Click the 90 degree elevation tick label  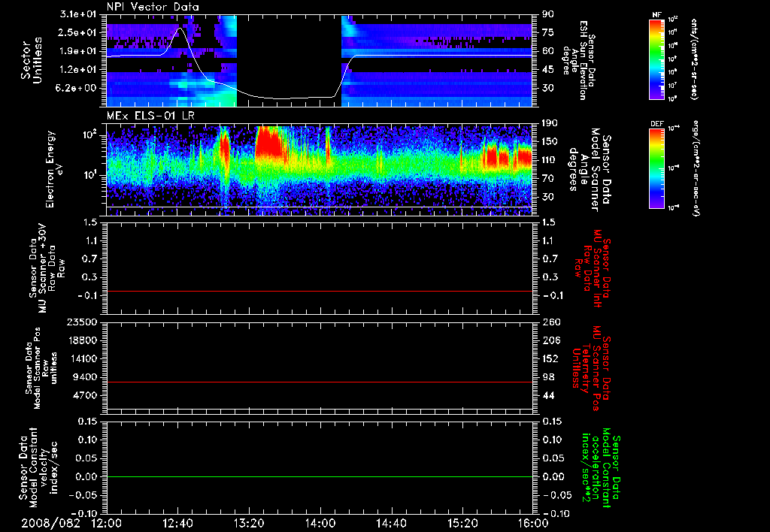(x=547, y=14)
